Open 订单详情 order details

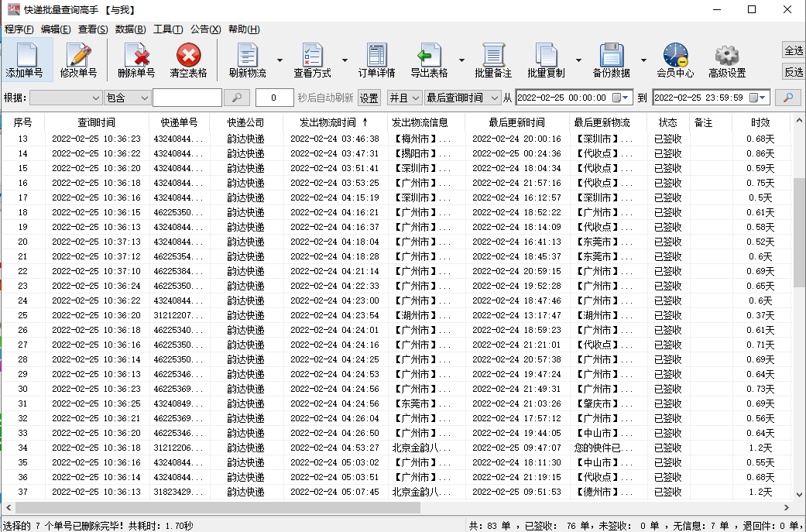[376, 56]
